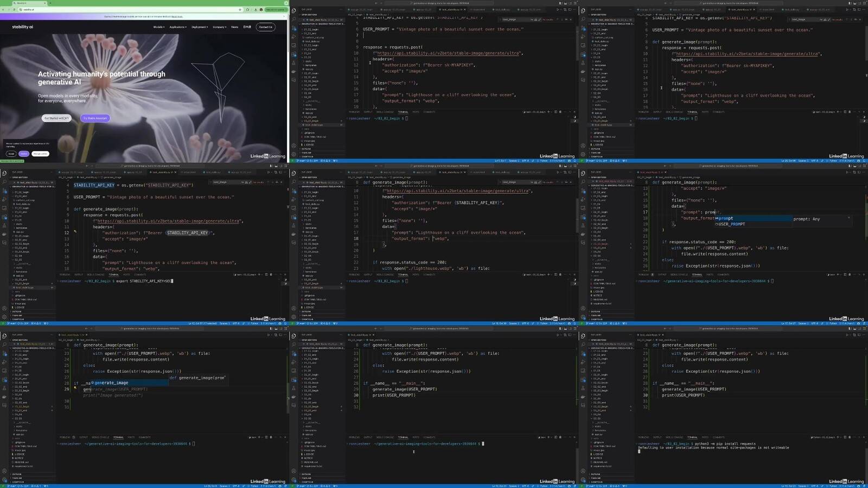Click the Contact Us button on stability.ai

(x=265, y=27)
